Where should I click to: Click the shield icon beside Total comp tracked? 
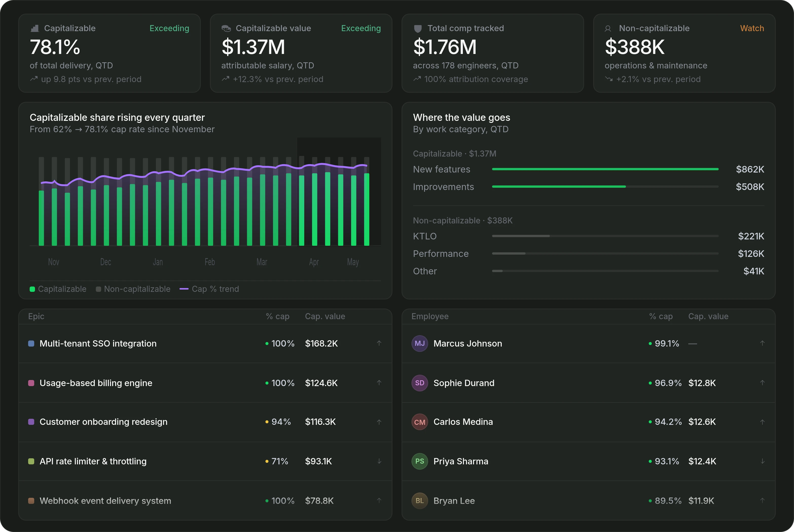tap(418, 28)
